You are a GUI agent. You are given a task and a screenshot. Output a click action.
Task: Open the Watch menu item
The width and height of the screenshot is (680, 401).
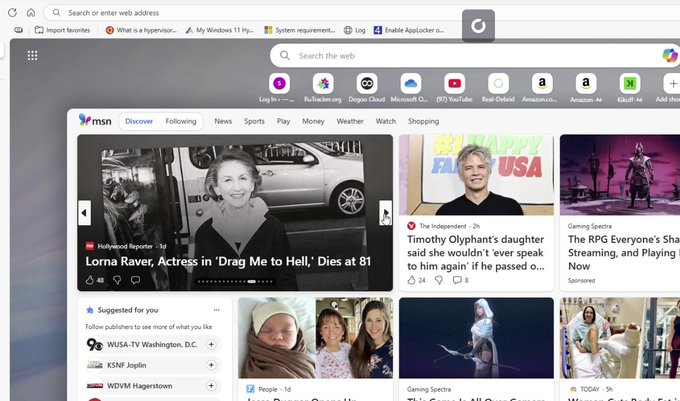pos(386,121)
